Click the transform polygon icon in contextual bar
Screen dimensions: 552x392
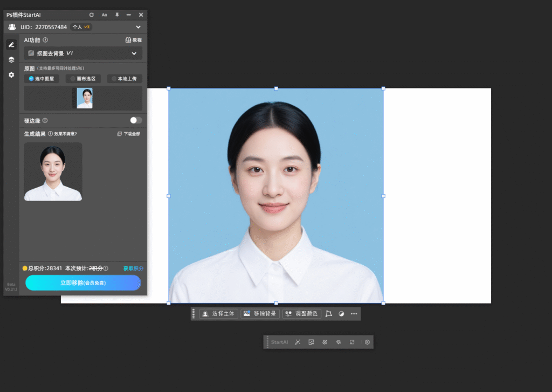tap(329, 313)
